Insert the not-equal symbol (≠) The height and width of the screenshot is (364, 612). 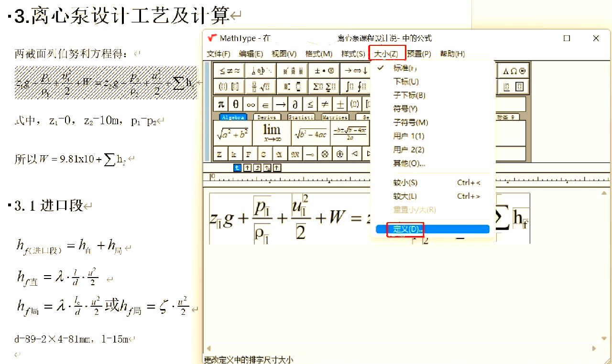[325, 104]
